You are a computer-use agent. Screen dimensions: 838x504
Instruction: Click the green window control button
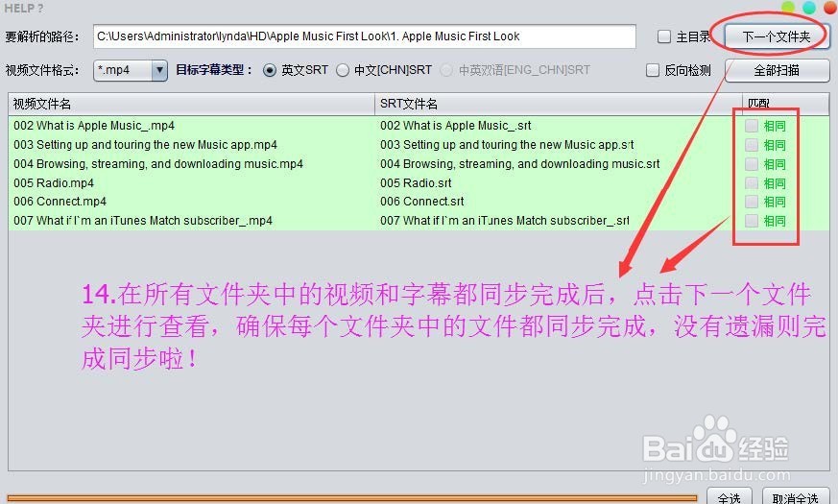point(788,7)
